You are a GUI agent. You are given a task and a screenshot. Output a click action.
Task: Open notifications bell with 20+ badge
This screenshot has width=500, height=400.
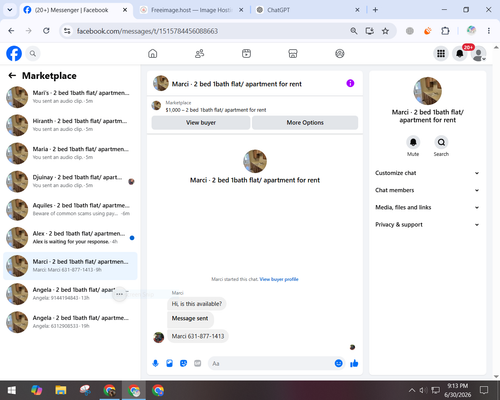[460, 53]
